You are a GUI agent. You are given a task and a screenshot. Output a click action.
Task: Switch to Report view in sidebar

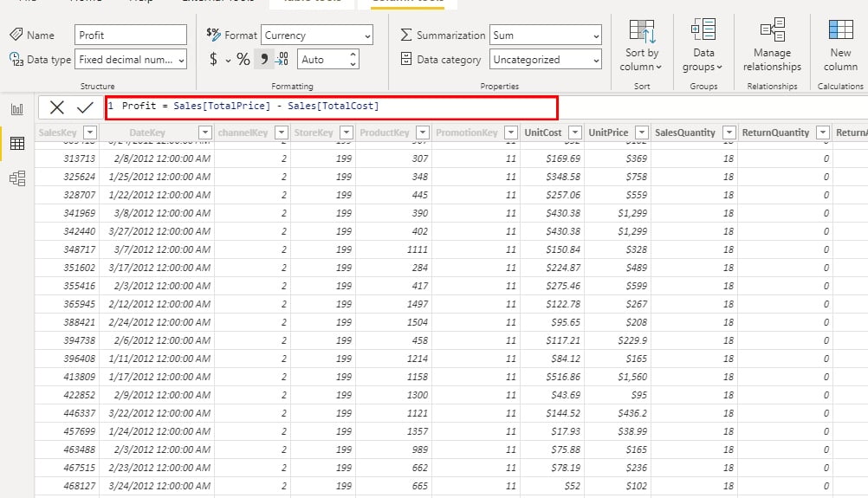click(17, 109)
